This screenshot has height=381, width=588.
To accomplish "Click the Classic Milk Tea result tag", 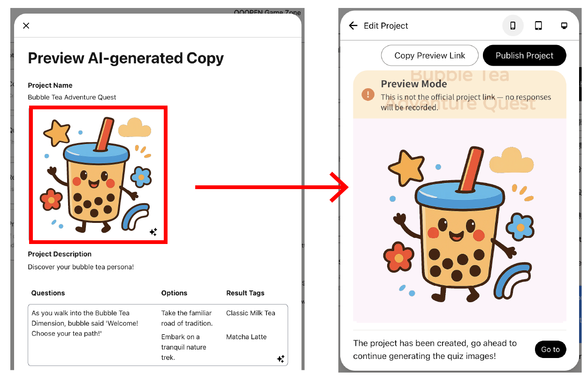I will [x=251, y=313].
